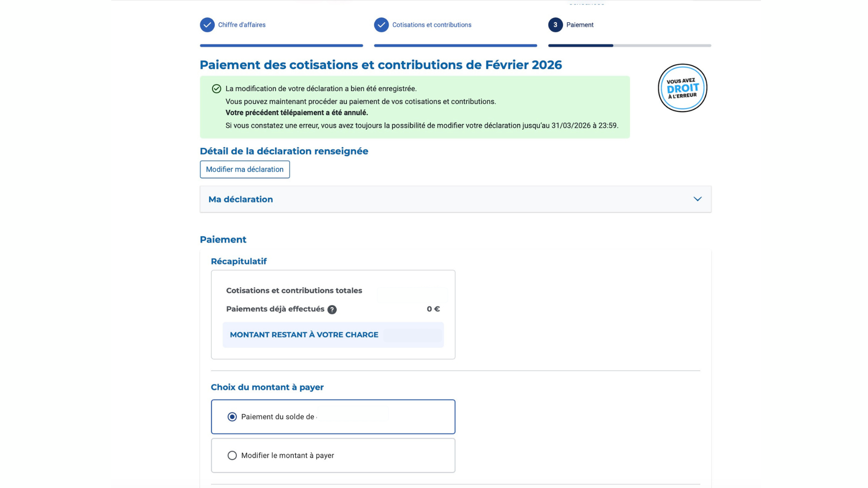Click the checkmark icon beside Chiffre d'affaires

click(207, 25)
